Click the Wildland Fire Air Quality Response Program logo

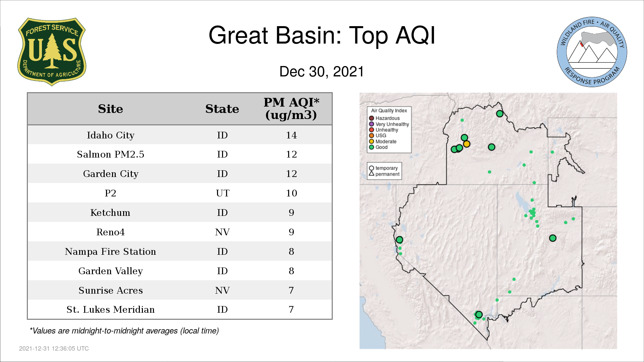coord(592,52)
